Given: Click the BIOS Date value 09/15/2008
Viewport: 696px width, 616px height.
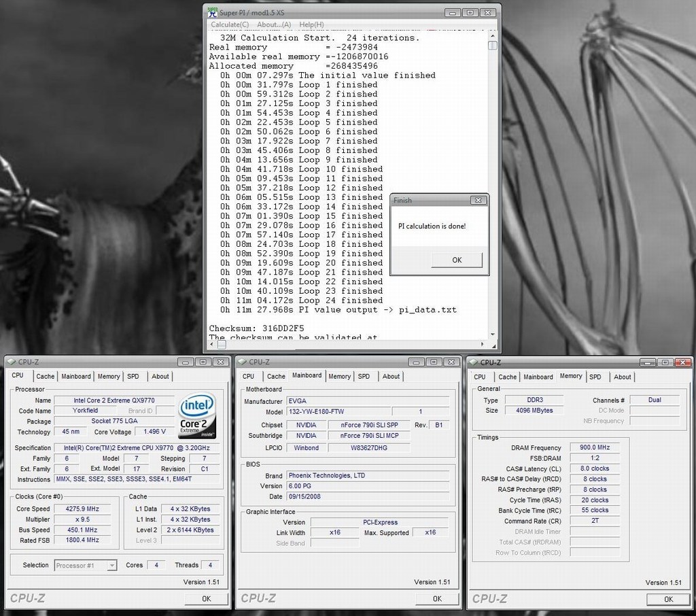Looking at the screenshot, I should 368,496.
